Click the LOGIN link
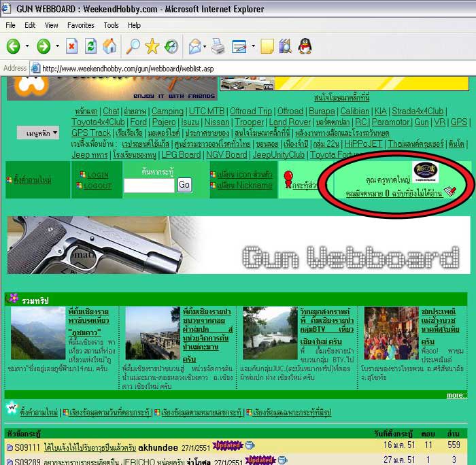This screenshot has height=465, width=476. pos(97,175)
